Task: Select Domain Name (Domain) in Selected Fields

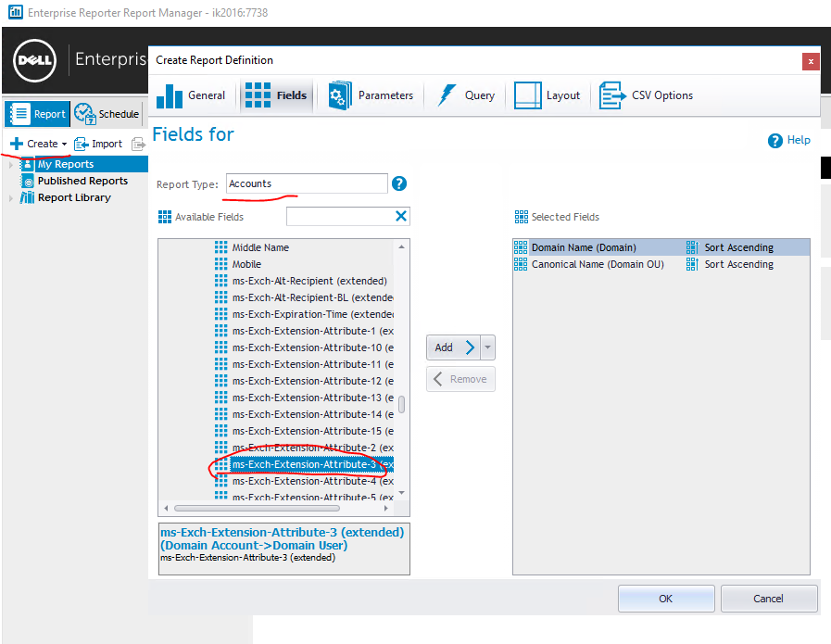Action: tap(584, 247)
